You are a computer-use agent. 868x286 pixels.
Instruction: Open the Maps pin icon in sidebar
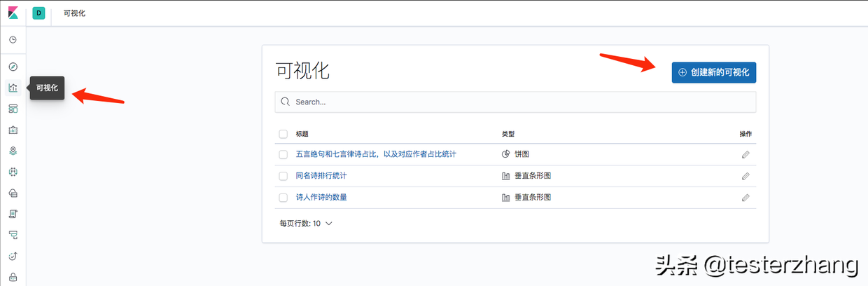coord(13,151)
